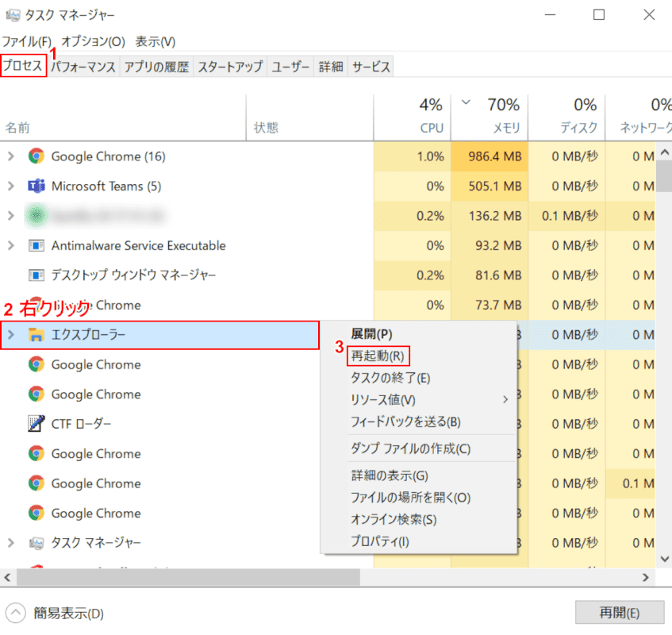This screenshot has width=672, height=635.
Task: Choose 展開(P) in the context menu
Action: pyautogui.click(x=371, y=333)
